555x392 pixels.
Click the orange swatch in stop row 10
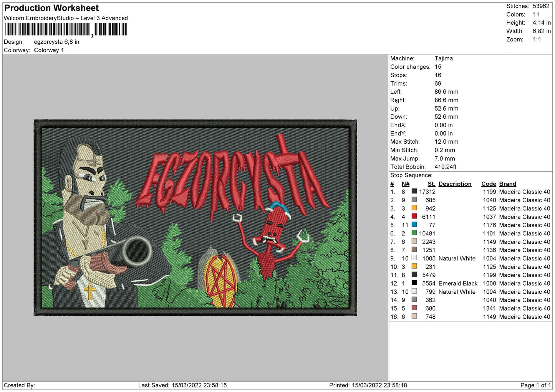point(414,266)
